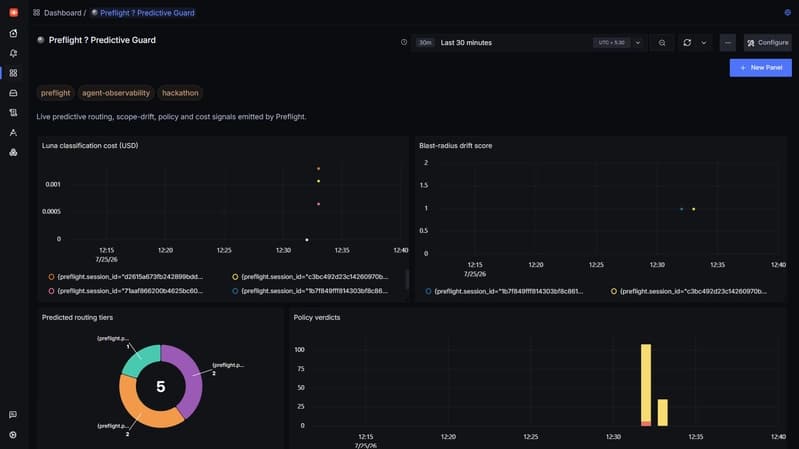Click the shorter yellow Policy verdicts bar
The width and height of the screenshot is (799, 449).
point(662,412)
